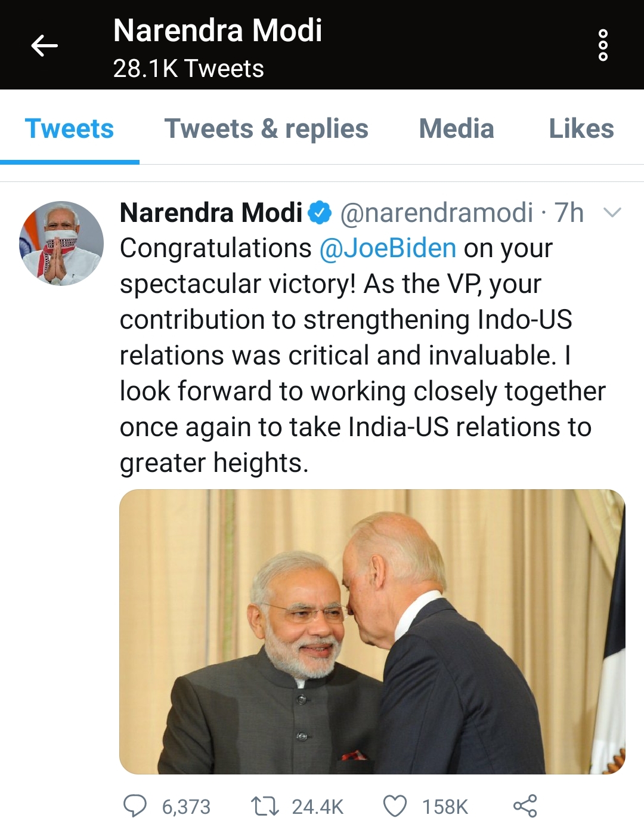Screen dimensions: 644x818
Task: Expand the tweet options chevron
Action: [612, 212]
